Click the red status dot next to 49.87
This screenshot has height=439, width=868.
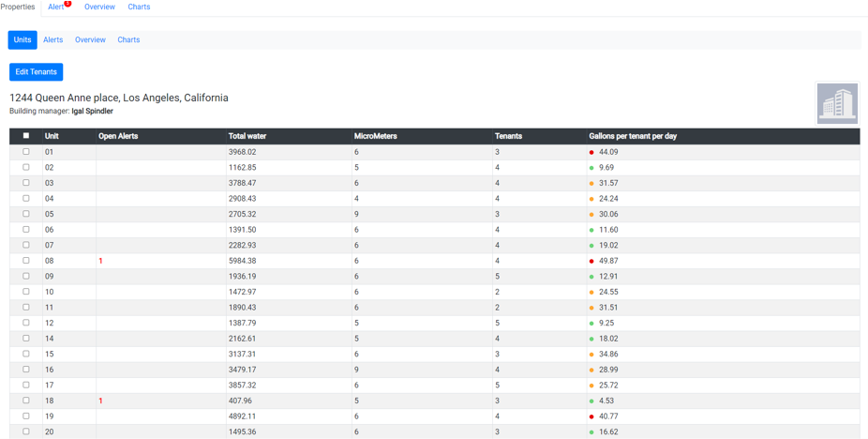click(591, 261)
